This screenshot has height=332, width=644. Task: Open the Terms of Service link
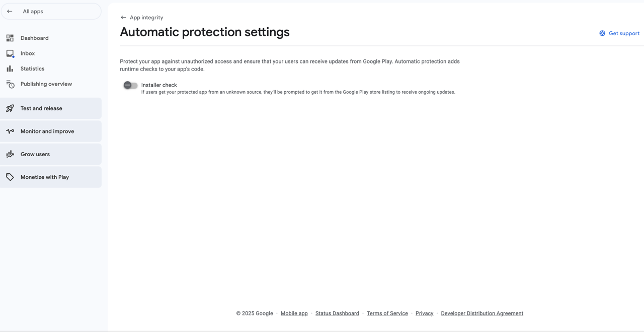(387, 313)
